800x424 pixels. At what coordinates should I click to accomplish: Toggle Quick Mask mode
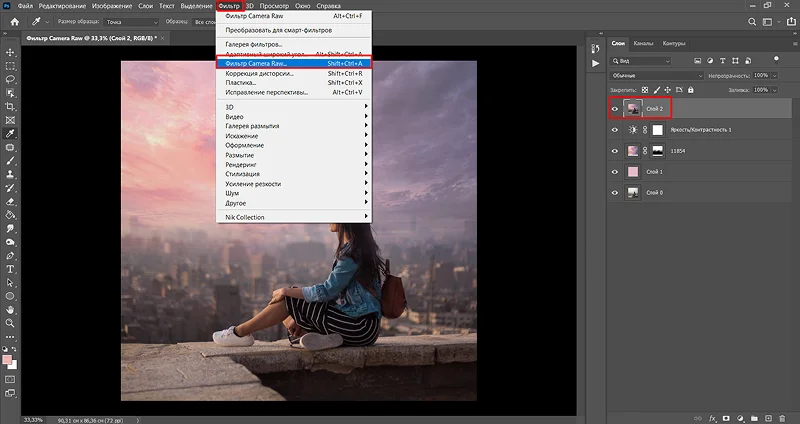[10, 380]
